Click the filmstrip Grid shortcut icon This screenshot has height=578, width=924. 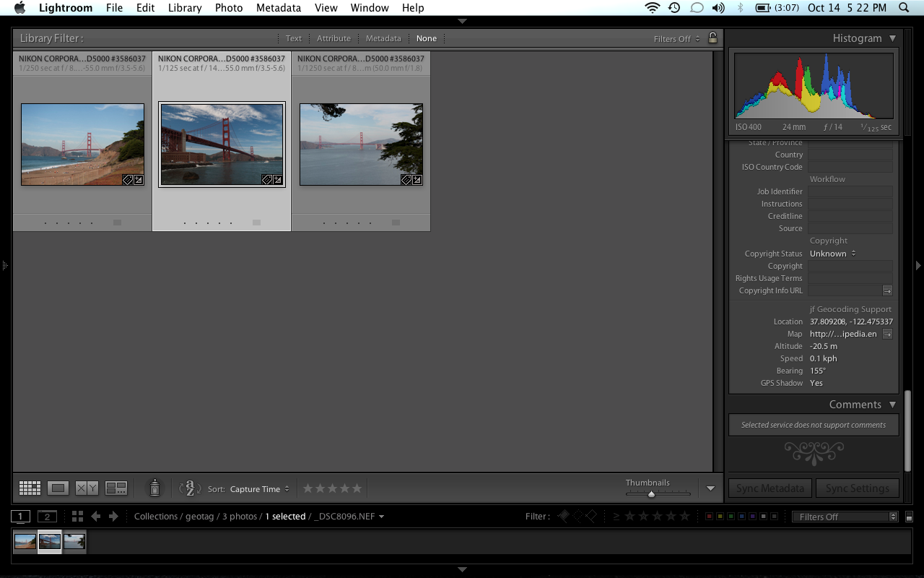(x=77, y=517)
